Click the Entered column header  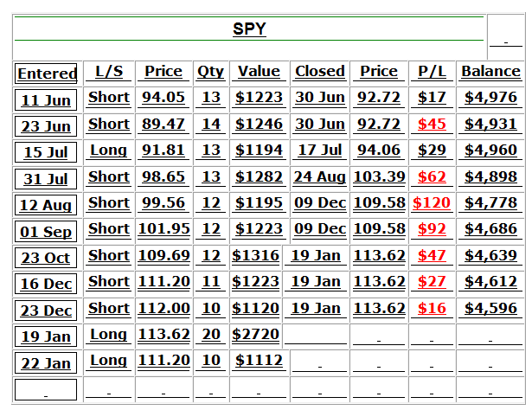coord(47,74)
